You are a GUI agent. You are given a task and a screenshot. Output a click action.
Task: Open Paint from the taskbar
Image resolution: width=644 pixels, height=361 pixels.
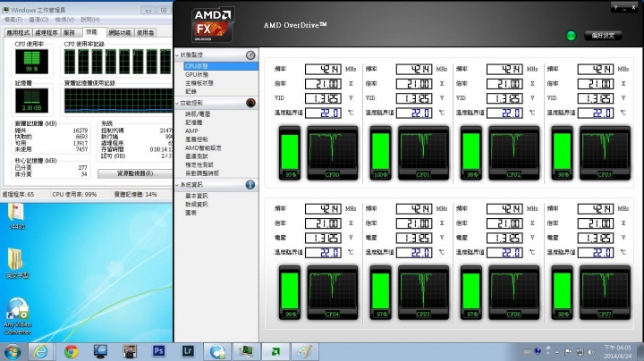(305, 351)
